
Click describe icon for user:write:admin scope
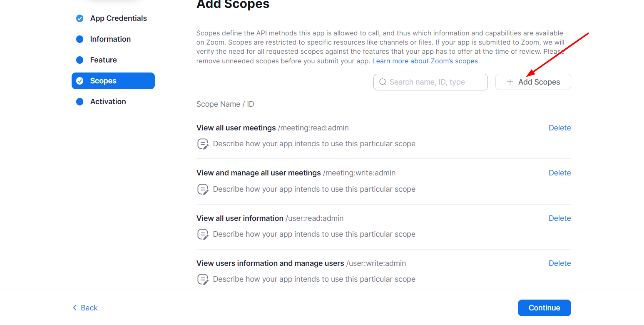(203, 279)
